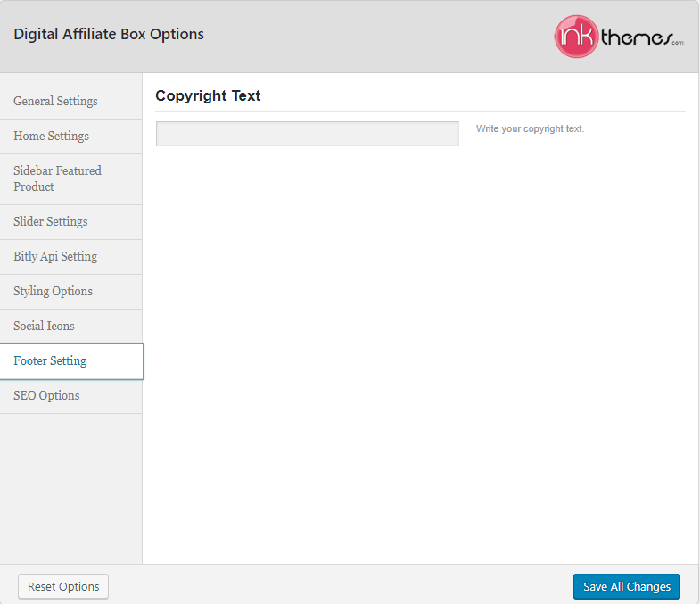
Task: Click the 'Write your copyright text.' hint
Action: coord(530,128)
